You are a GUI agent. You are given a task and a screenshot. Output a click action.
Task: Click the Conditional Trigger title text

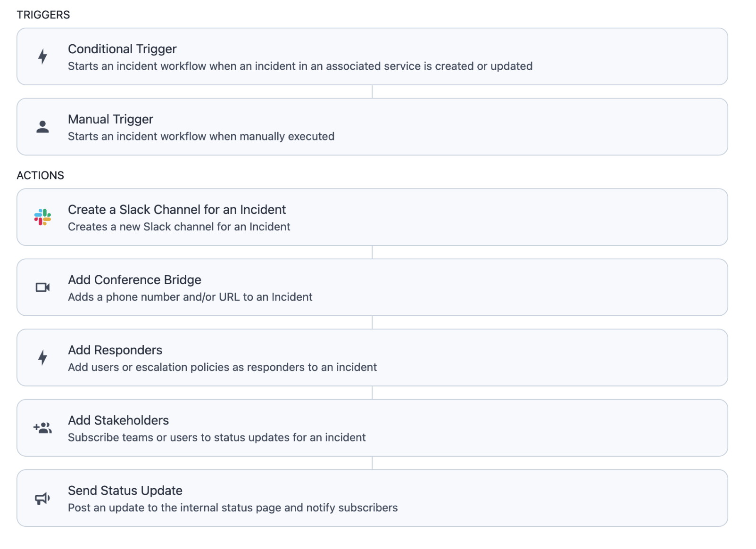click(122, 49)
